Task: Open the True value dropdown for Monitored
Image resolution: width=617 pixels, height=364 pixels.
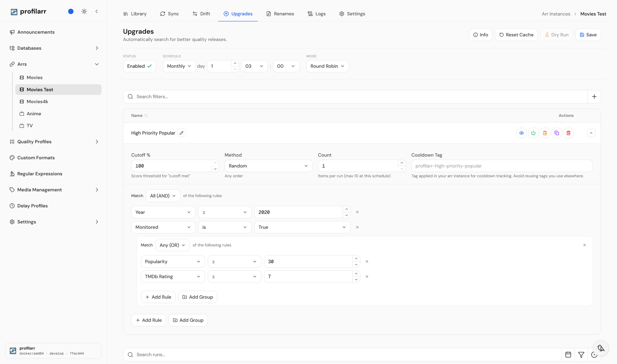Action: pos(302,227)
